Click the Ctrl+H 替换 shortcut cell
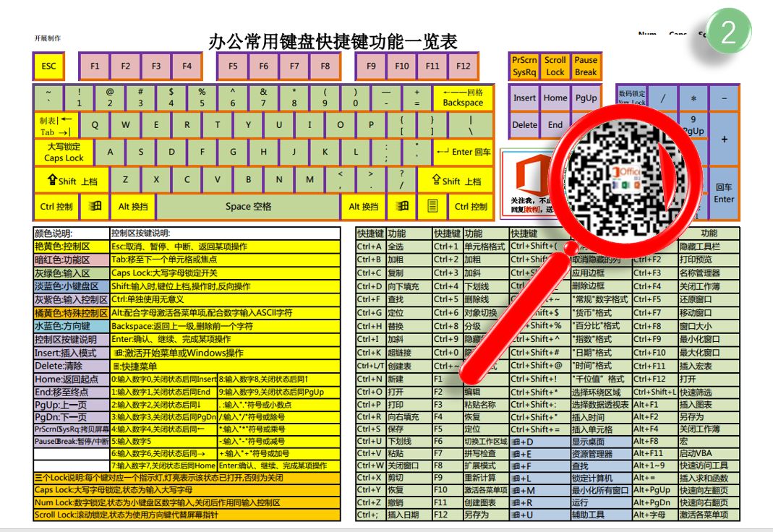Screen dimensions: 773x532 pos(393,326)
